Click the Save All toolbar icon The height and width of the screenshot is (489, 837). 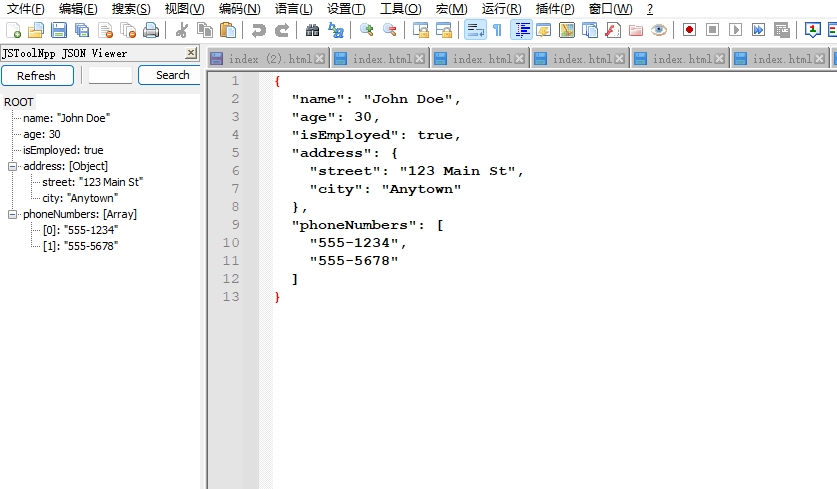(82, 30)
